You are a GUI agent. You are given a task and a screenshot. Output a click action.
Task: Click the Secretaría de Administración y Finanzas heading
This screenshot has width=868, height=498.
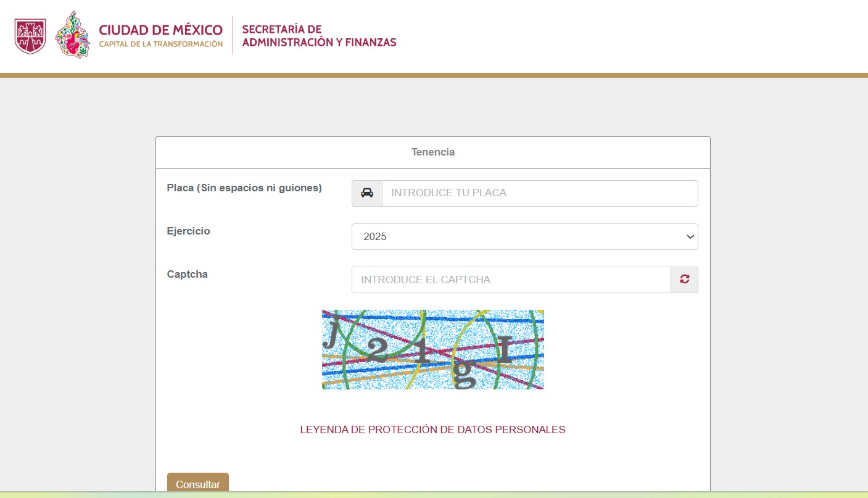(x=319, y=35)
